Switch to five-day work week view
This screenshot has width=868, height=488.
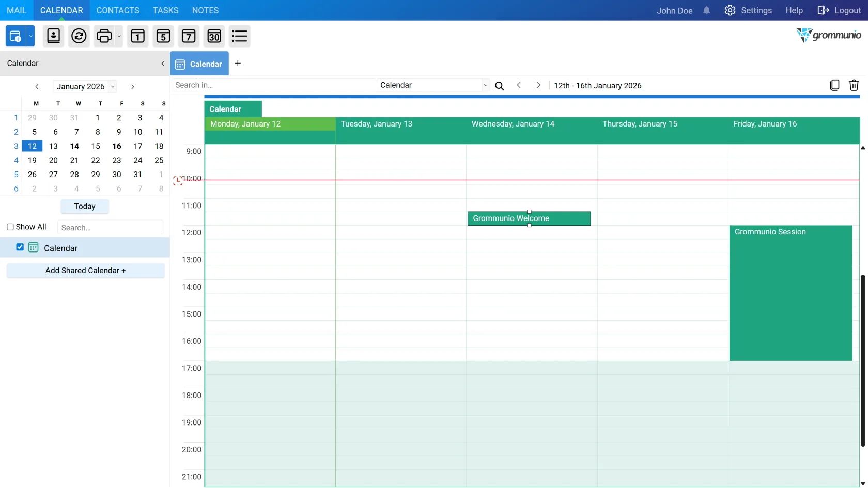[163, 36]
